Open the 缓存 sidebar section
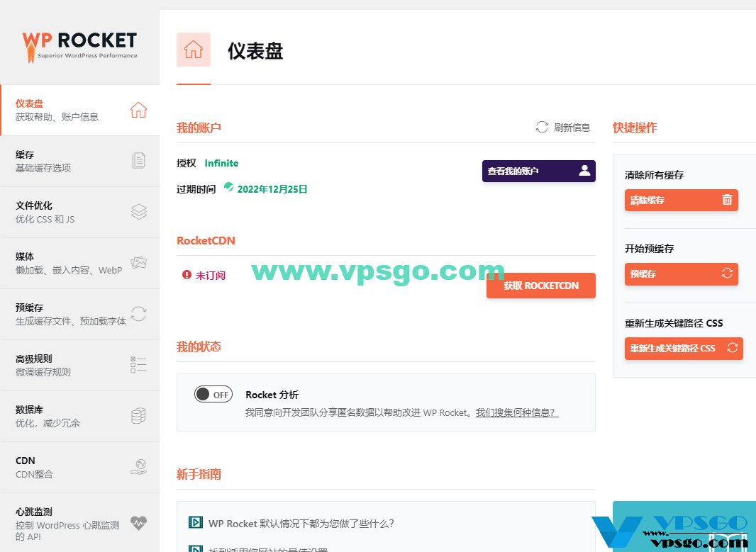Image resolution: width=756 pixels, height=552 pixels. click(80, 162)
